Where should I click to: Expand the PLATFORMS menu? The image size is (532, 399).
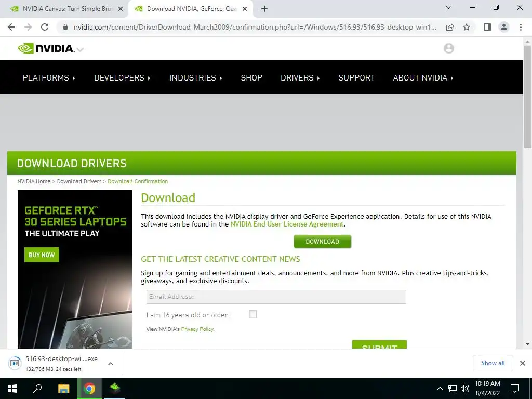48,78
